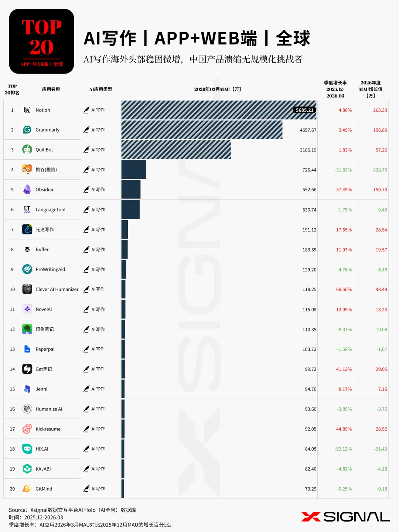
Task: Click the 应用名称 column header
Action: point(51,89)
